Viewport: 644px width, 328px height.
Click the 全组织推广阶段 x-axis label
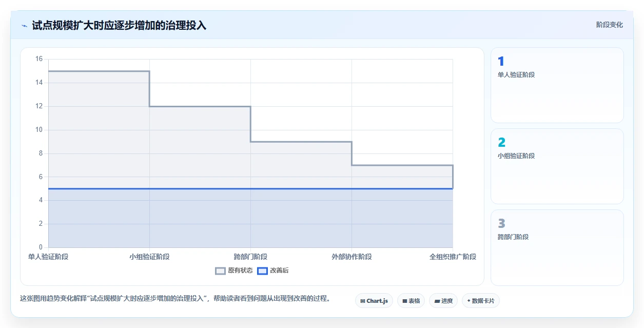[x=453, y=257]
